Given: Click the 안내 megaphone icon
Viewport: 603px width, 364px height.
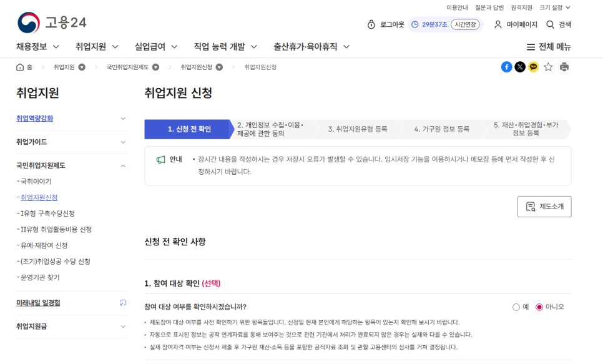Looking at the screenshot, I should pos(161,159).
